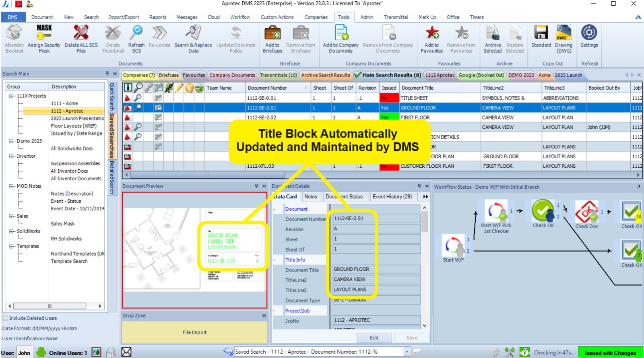Open the Workflow ribbon tab
644x358 pixels.
tap(240, 17)
